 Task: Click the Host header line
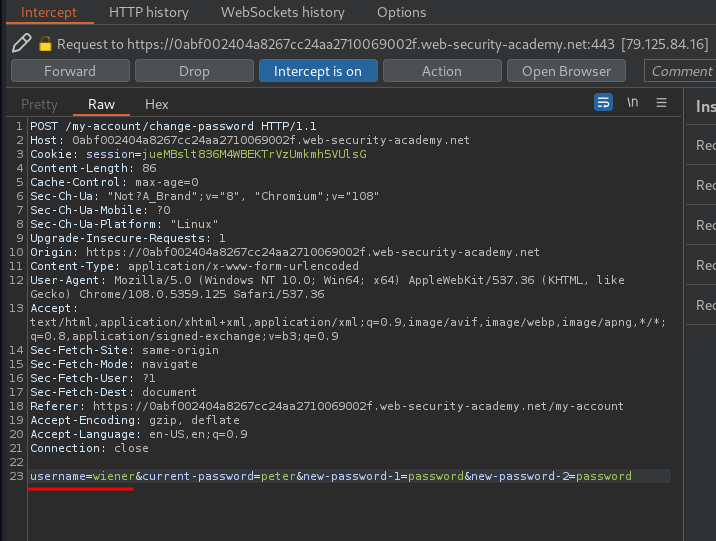pos(250,140)
